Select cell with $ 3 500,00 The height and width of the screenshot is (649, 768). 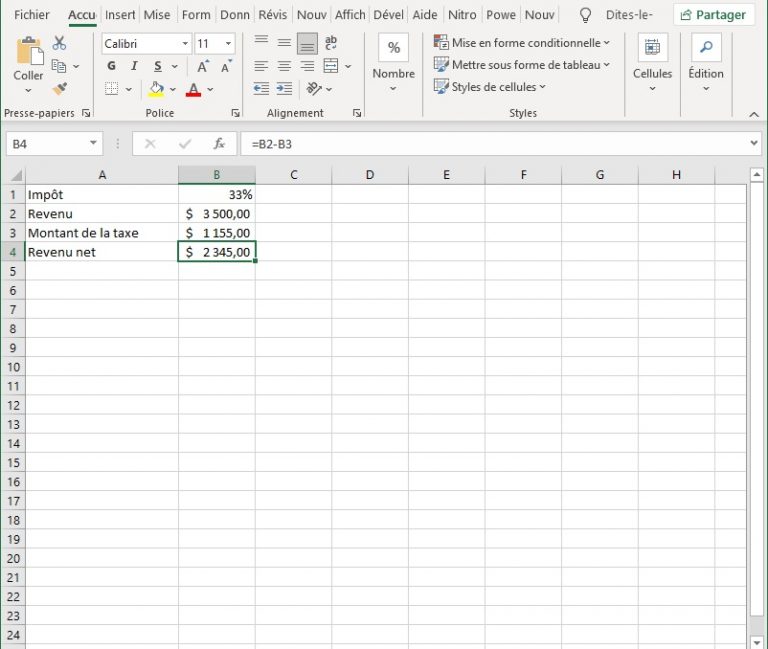click(216, 214)
